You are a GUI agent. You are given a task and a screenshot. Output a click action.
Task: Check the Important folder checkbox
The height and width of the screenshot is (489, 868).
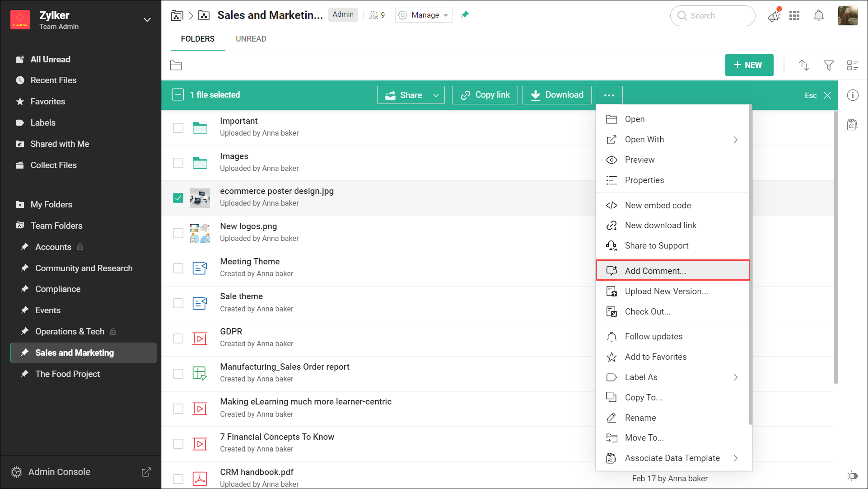tap(178, 128)
